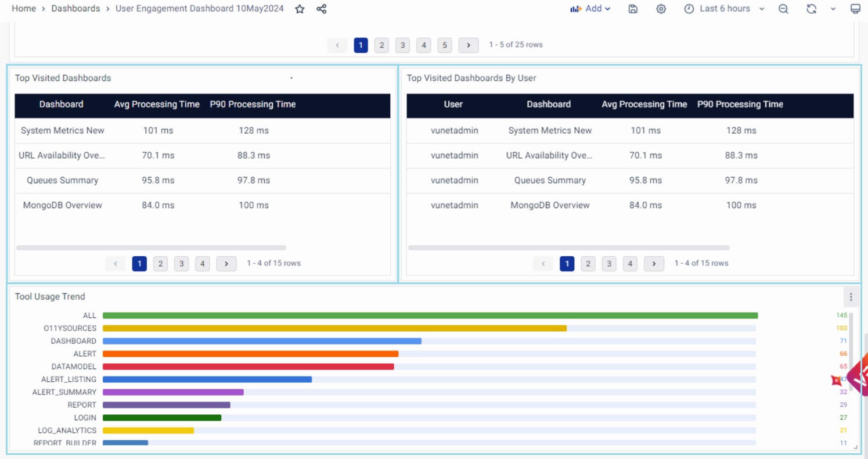Open the Tool Usage Trend three-dot menu

(851, 297)
